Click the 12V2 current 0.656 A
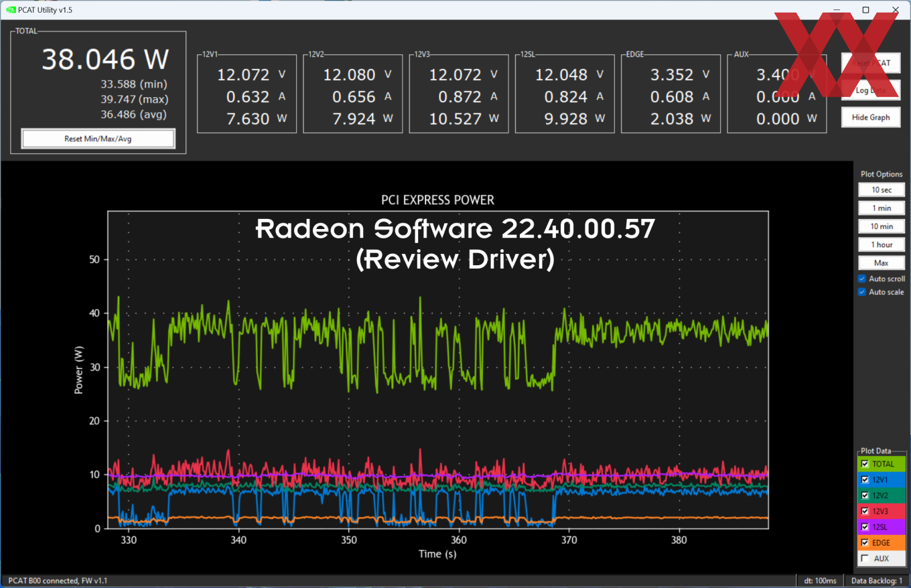 click(x=362, y=97)
